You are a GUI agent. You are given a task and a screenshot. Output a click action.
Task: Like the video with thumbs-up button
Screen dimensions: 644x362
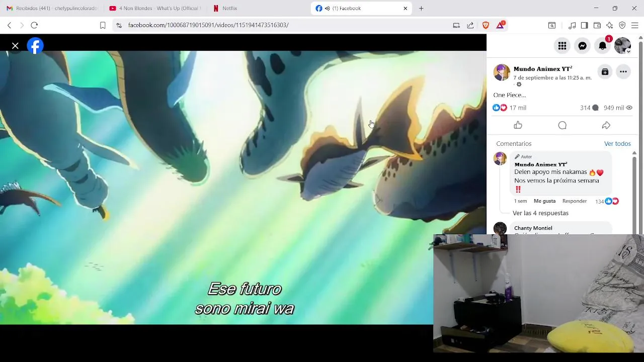click(518, 125)
